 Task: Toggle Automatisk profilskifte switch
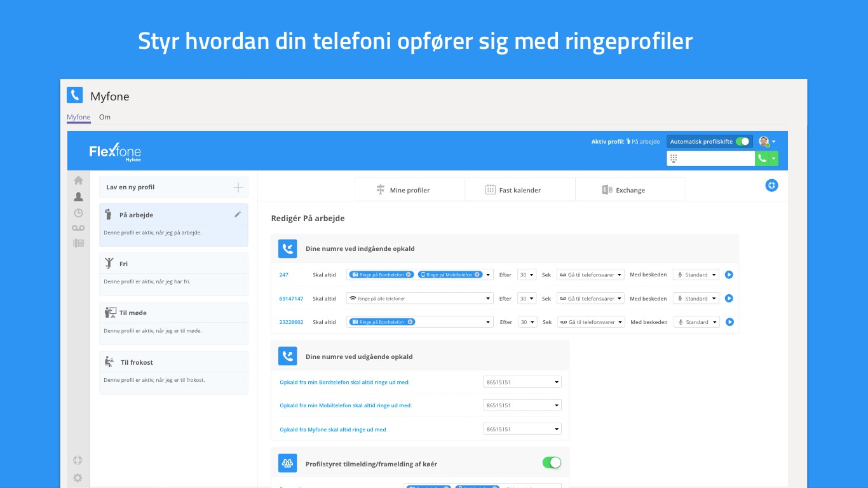click(x=742, y=142)
